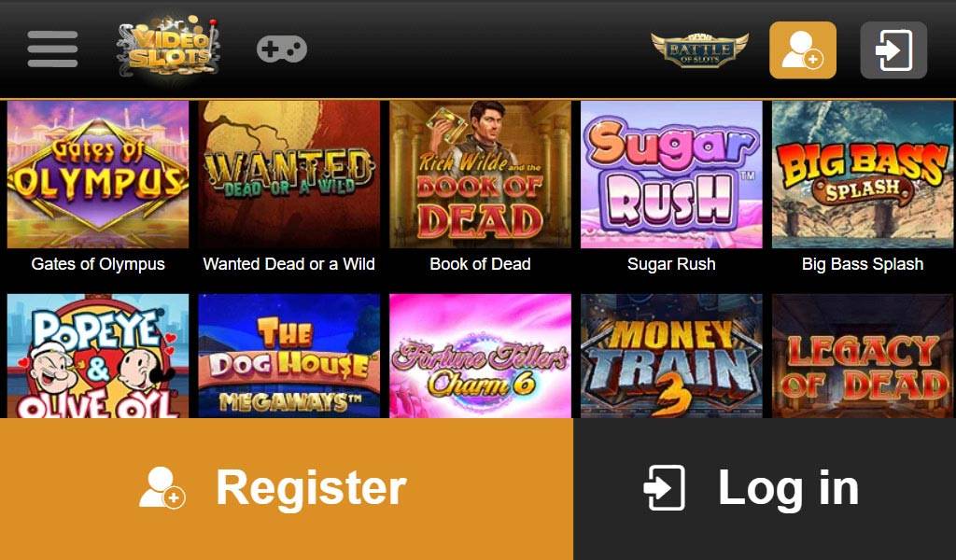Click the user-plus icon beside Register

tap(162, 487)
